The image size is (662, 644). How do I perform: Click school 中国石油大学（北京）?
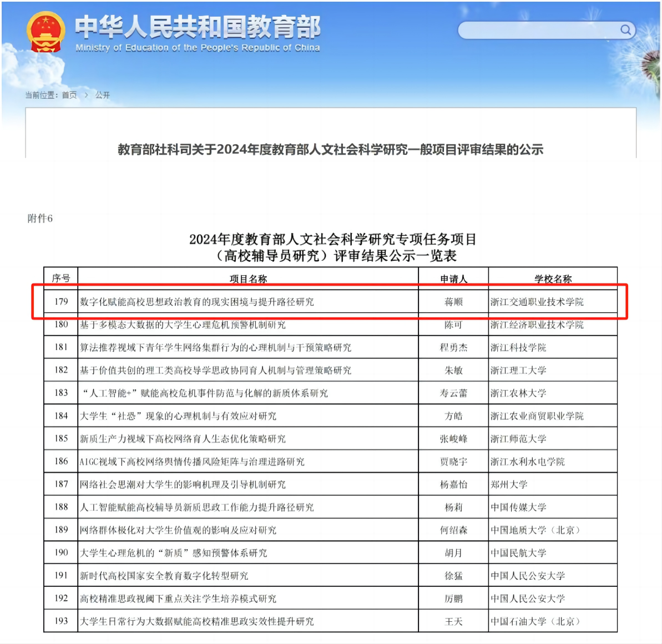pos(536,621)
